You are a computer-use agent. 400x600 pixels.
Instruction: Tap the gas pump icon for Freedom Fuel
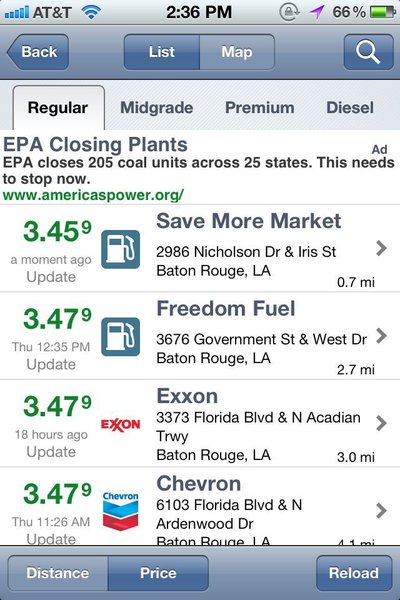[x=121, y=337]
